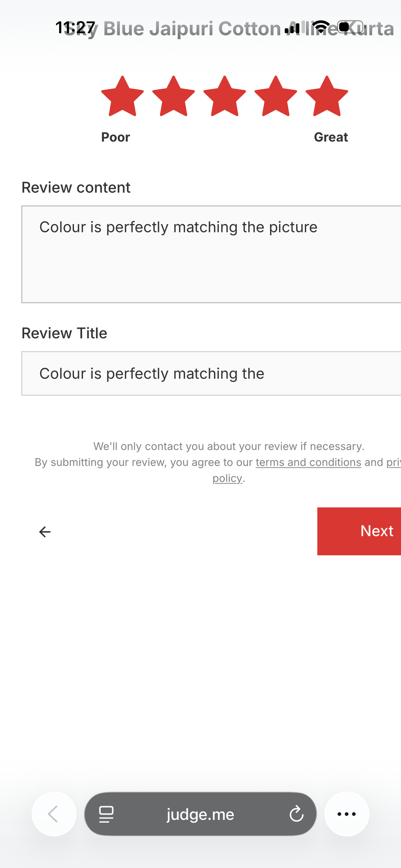
Task: Tap the Great rating label
Action: (331, 137)
